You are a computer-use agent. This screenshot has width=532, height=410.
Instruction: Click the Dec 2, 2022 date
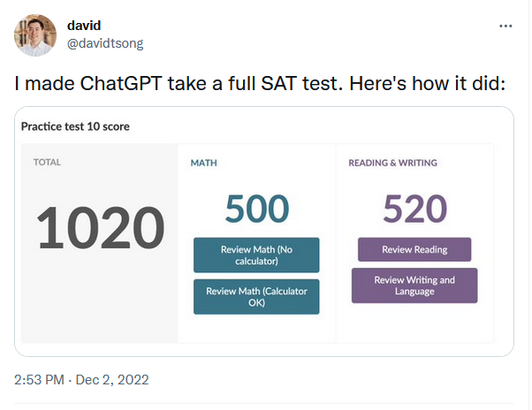[113, 380]
